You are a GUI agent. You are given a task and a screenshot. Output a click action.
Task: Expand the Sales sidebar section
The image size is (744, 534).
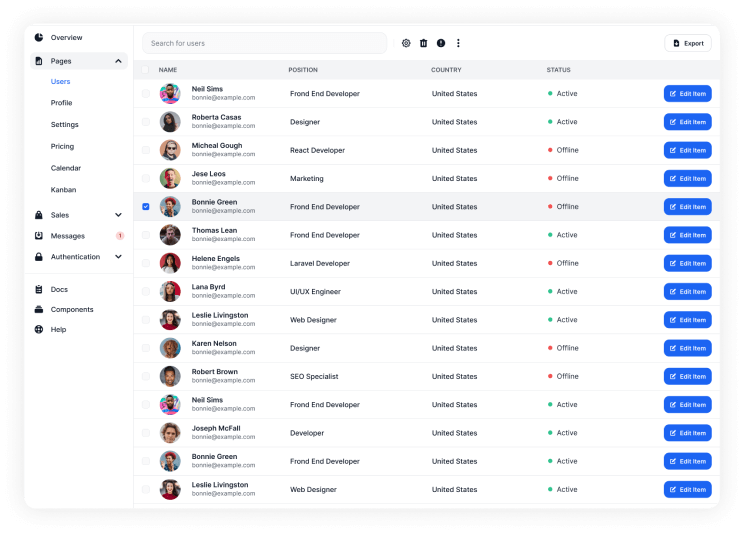118,215
